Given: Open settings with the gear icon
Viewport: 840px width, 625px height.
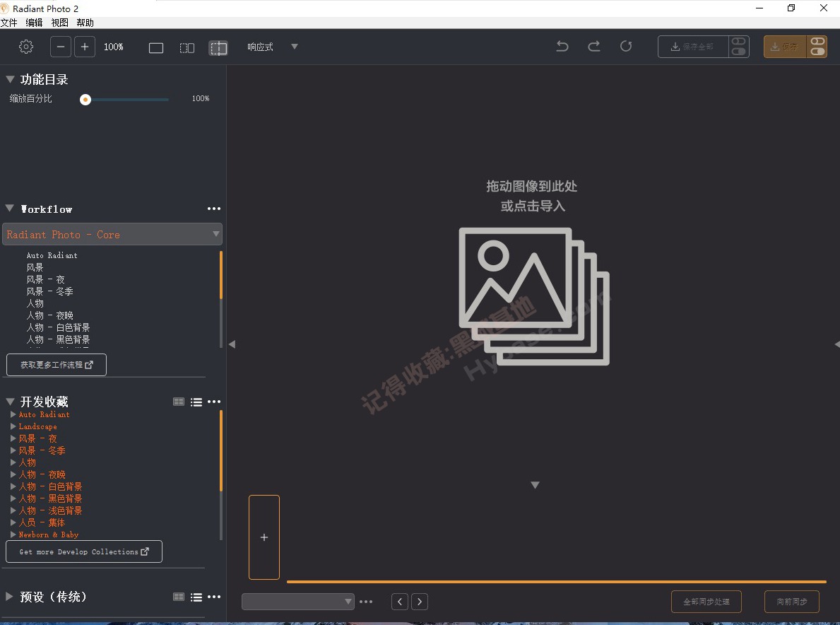Looking at the screenshot, I should point(26,47).
